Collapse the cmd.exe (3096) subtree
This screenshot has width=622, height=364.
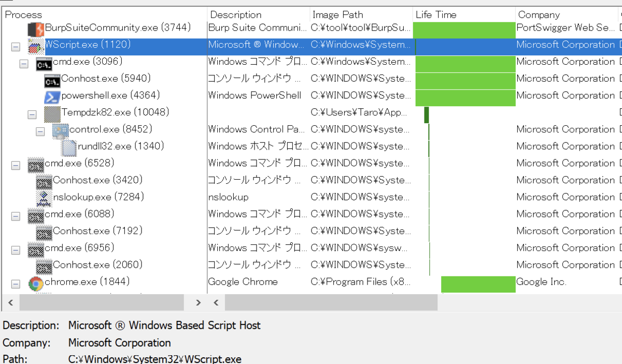tap(24, 64)
